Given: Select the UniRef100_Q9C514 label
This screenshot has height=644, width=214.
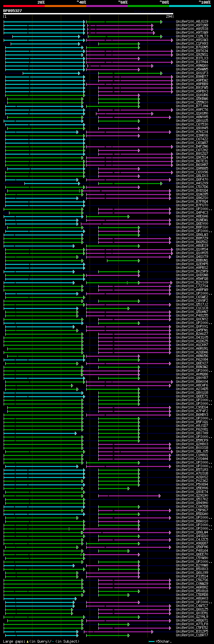Looking at the screenshot, I should [x=192, y=158].
